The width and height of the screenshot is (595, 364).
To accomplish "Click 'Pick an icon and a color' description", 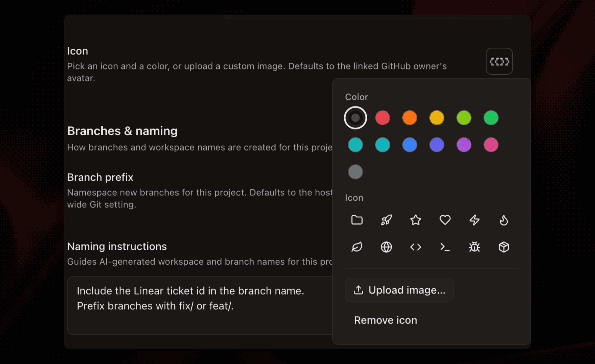I will (x=257, y=72).
